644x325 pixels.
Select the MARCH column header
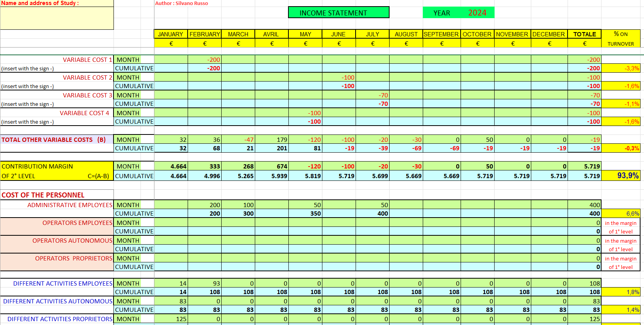238,34
